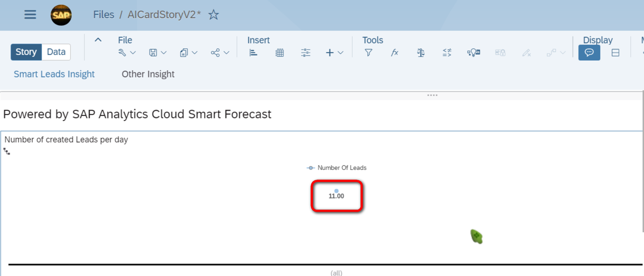
Task: Mark AICardStoryV2 as favorite with star
Action: click(213, 15)
